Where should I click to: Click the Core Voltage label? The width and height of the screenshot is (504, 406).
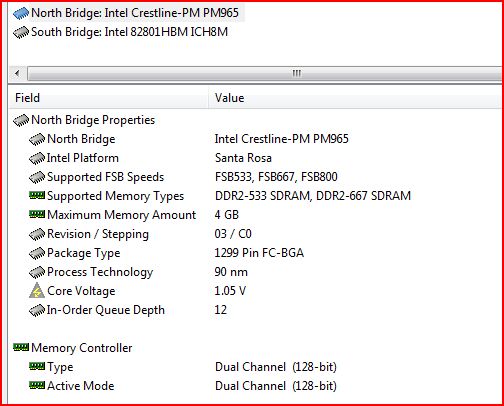click(x=81, y=291)
